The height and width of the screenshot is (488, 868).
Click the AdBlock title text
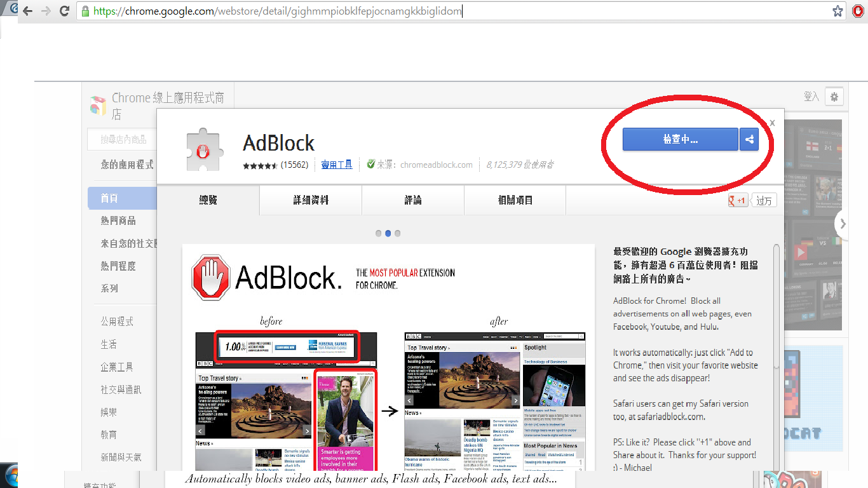point(279,143)
